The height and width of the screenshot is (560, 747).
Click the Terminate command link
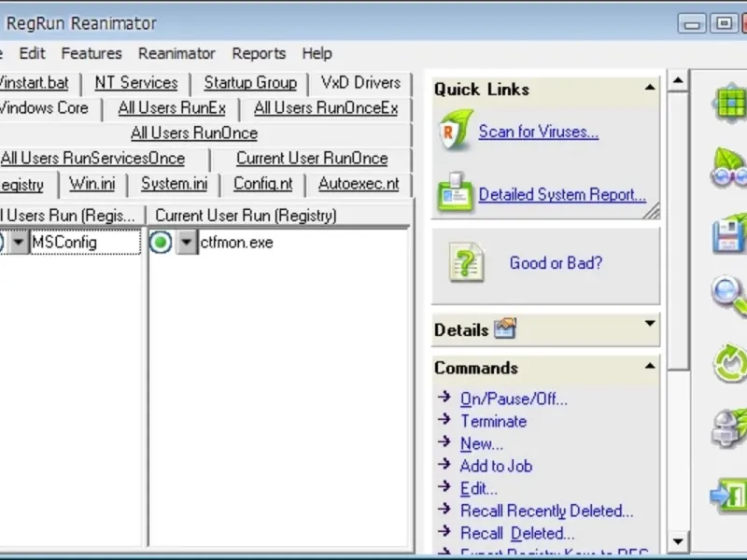coord(494,422)
